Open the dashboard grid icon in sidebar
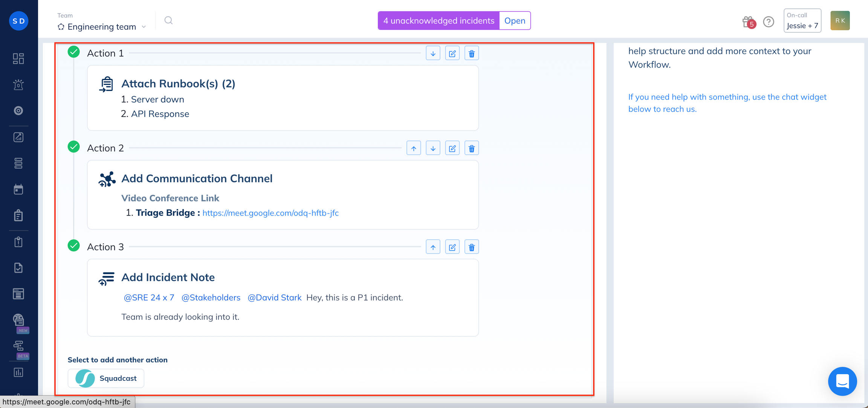Image resolution: width=868 pixels, height=408 pixels. click(x=18, y=58)
